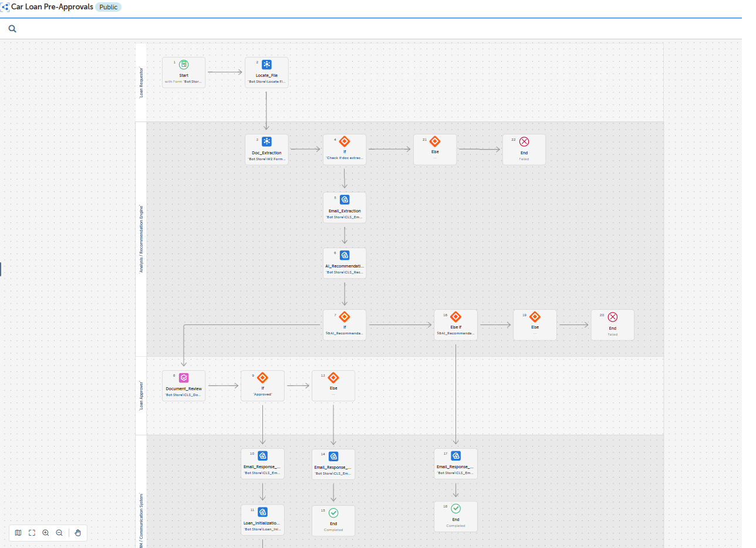Click the Car Loan Pre-Approvals title
Viewport: 756px width, 548px height.
[x=52, y=7]
